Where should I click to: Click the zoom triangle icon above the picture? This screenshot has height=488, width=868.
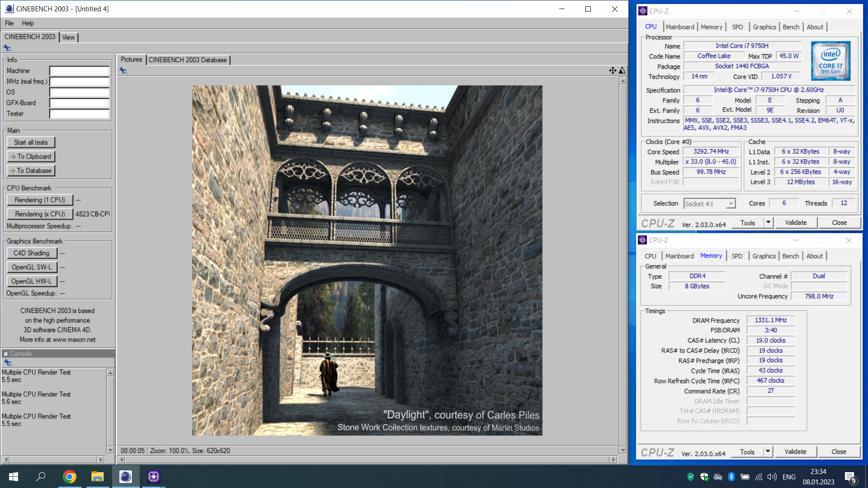(623, 70)
